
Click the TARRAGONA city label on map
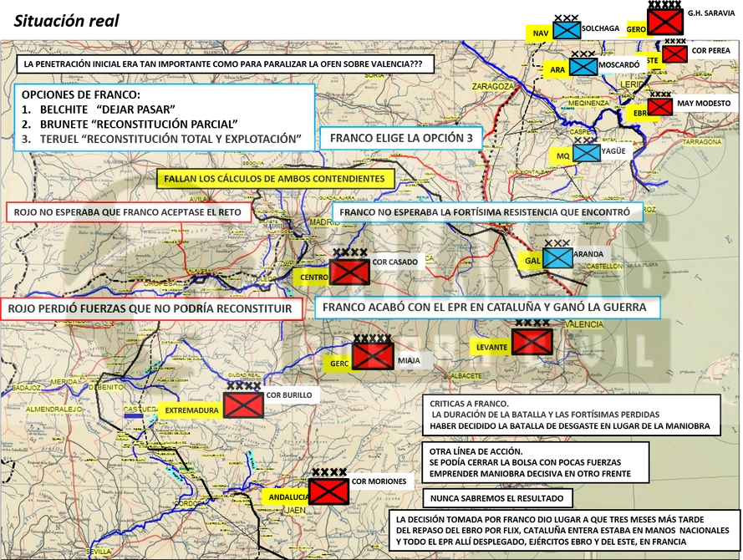pos(702,141)
